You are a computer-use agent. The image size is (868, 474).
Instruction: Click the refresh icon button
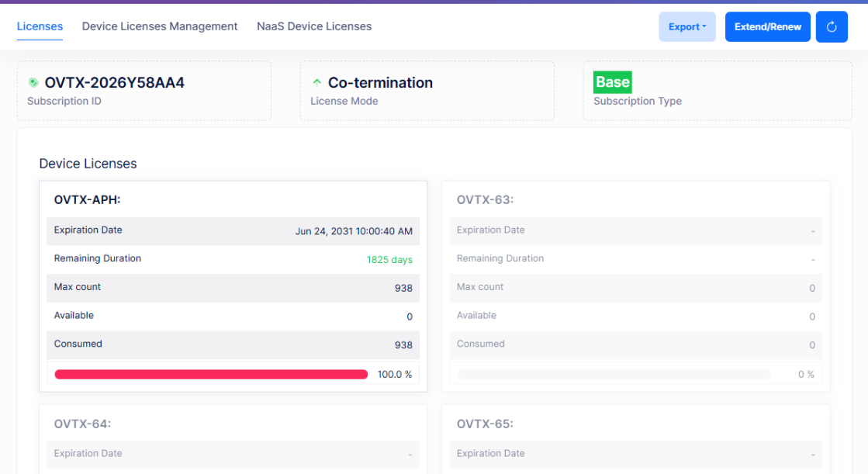tap(832, 26)
